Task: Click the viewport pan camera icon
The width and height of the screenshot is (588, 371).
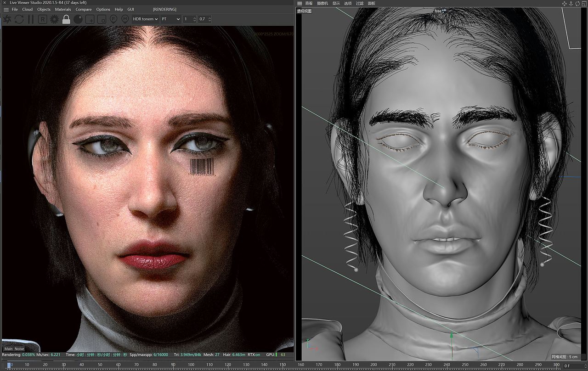Action: pos(565,3)
